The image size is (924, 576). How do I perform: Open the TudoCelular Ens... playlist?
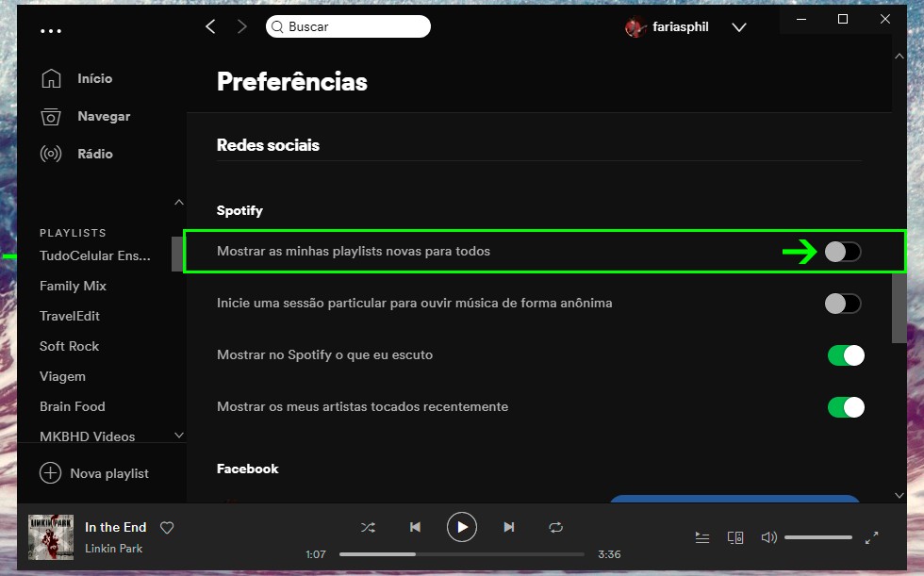pyautogui.click(x=95, y=255)
